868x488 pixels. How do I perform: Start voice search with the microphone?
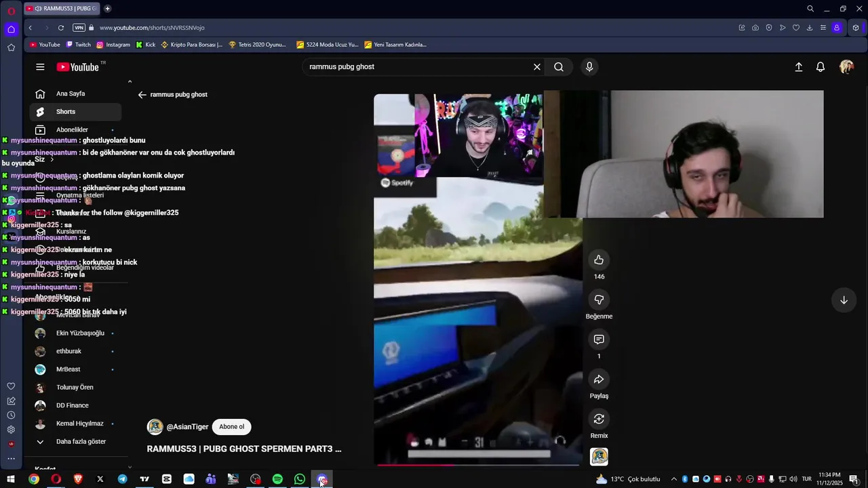589,67
